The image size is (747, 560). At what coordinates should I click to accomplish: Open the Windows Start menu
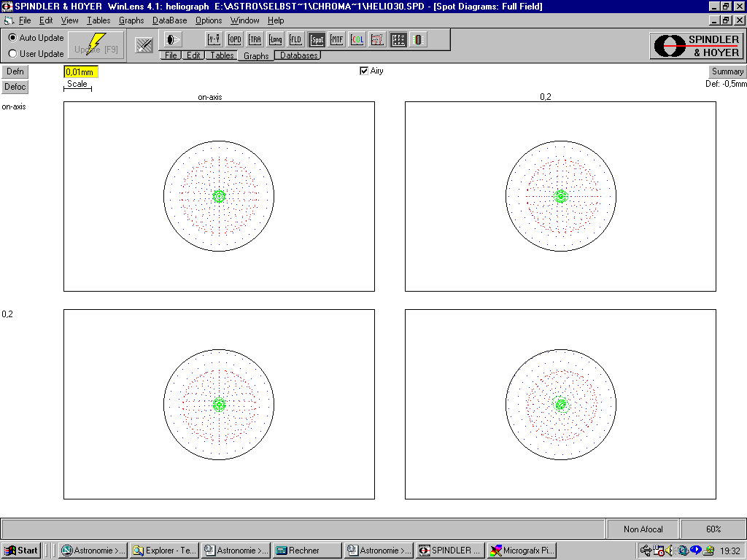point(21,551)
